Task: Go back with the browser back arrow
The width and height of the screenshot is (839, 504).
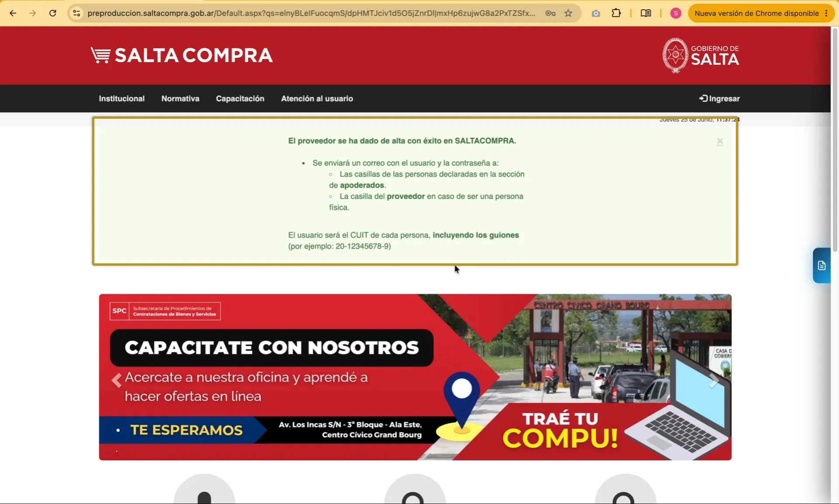Action: pyautogui.click(x=13, y=13)
